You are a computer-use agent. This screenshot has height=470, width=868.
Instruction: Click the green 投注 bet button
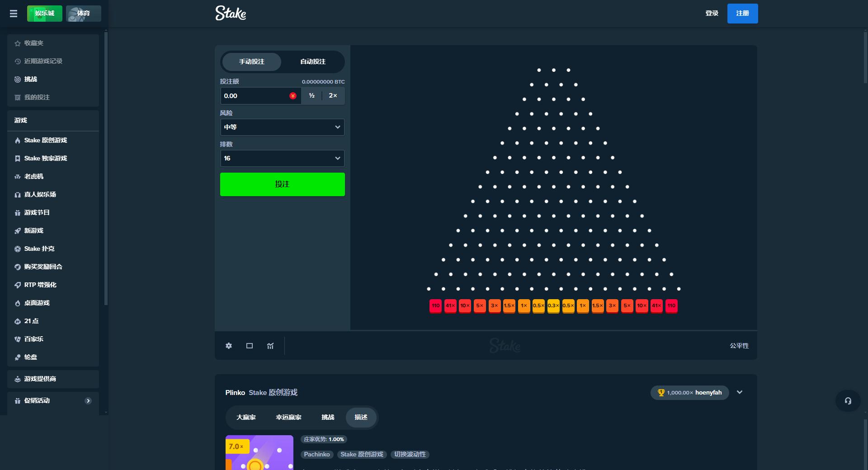click(282, 184)
